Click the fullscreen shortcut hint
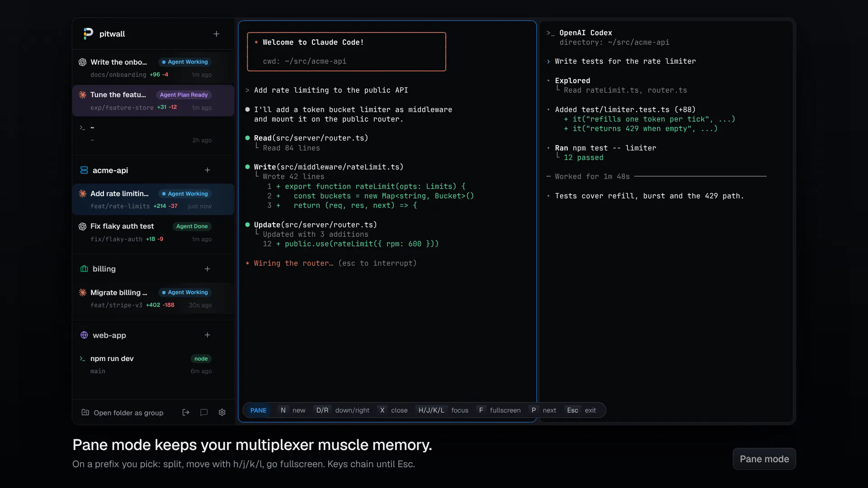 coord(500,410)
